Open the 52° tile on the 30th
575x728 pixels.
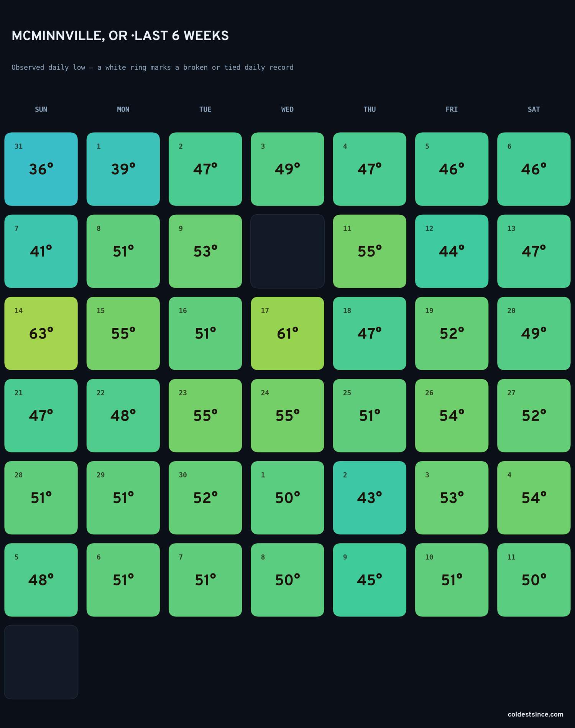coord(205,498)
